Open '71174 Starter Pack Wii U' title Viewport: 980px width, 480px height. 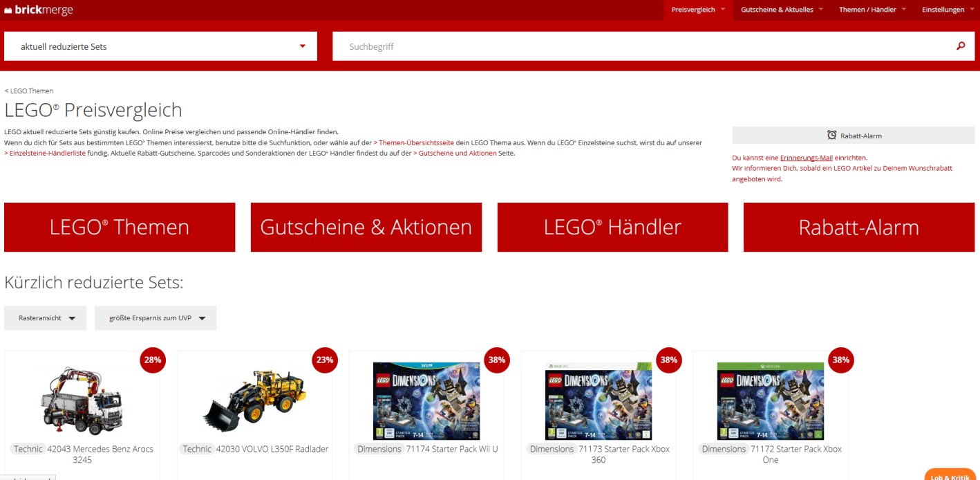(x=452, y=449)
